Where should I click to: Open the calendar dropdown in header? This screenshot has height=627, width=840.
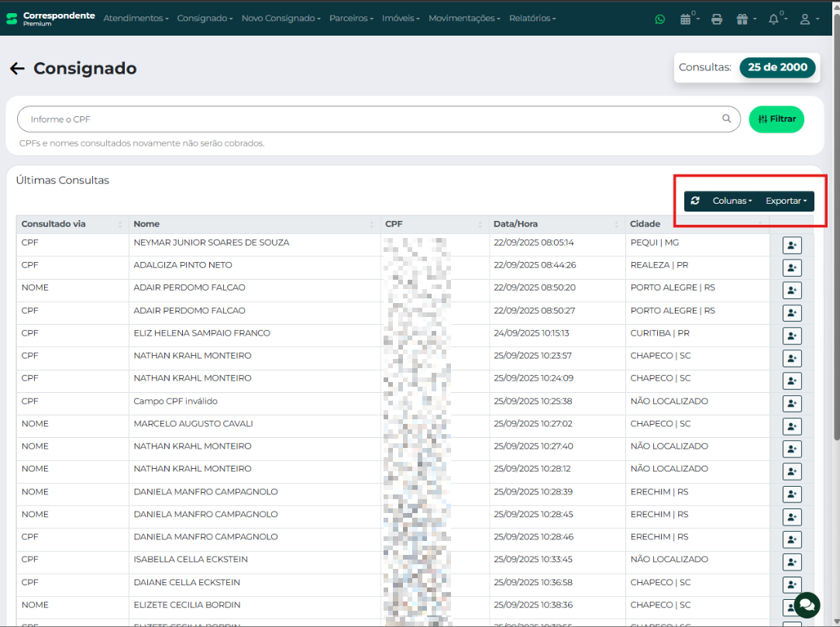pos(687,19)
